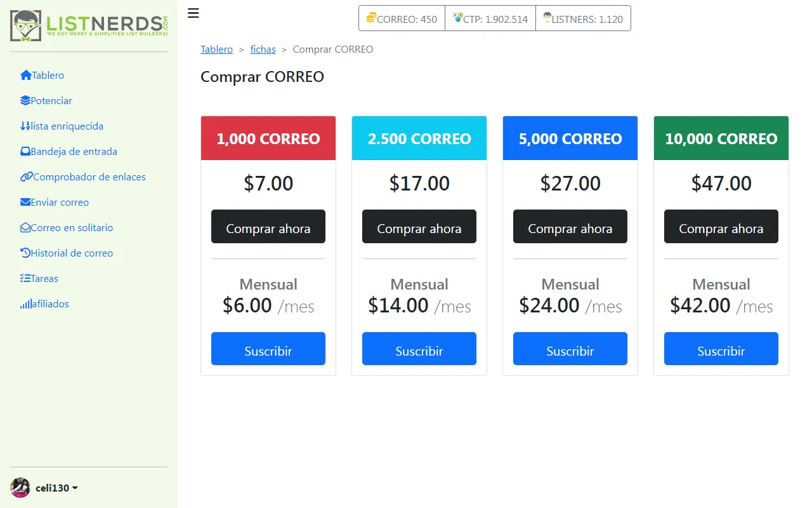Click the $7.00 price
This screenshot has width=812, height=508.
268,184
